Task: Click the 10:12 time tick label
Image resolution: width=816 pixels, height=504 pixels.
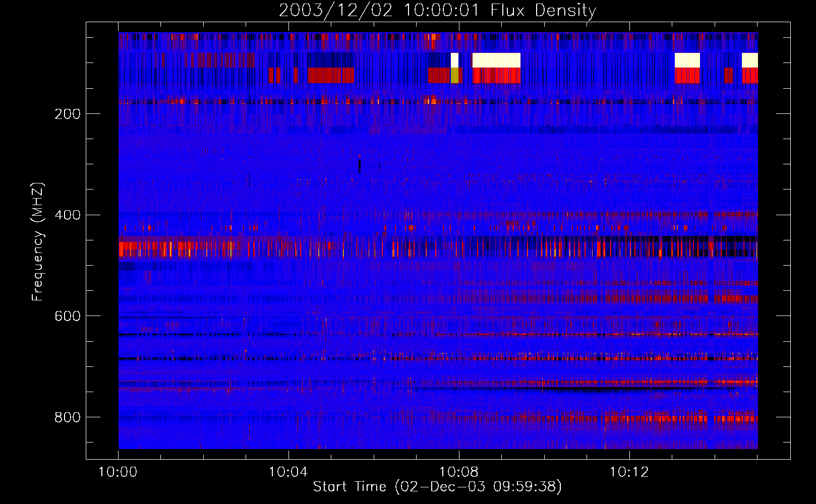Action: pos(629,472)
